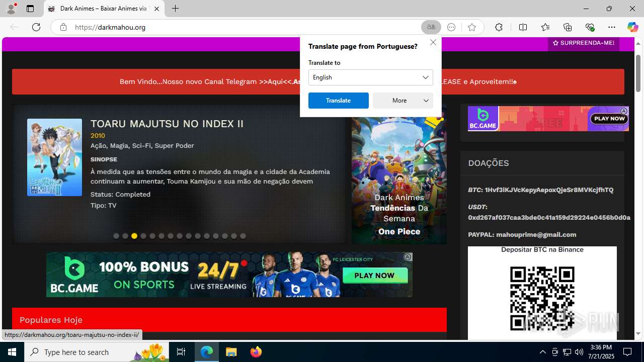Viewport: 644px width, 362px height.
Task: Open Firefox from the taskbar
Action: [256, 352]
